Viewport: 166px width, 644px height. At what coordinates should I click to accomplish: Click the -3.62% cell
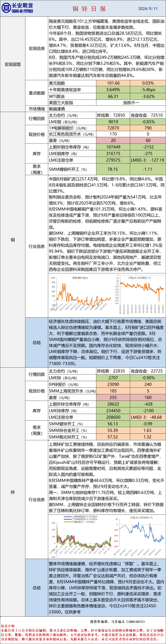coord(148,97)
